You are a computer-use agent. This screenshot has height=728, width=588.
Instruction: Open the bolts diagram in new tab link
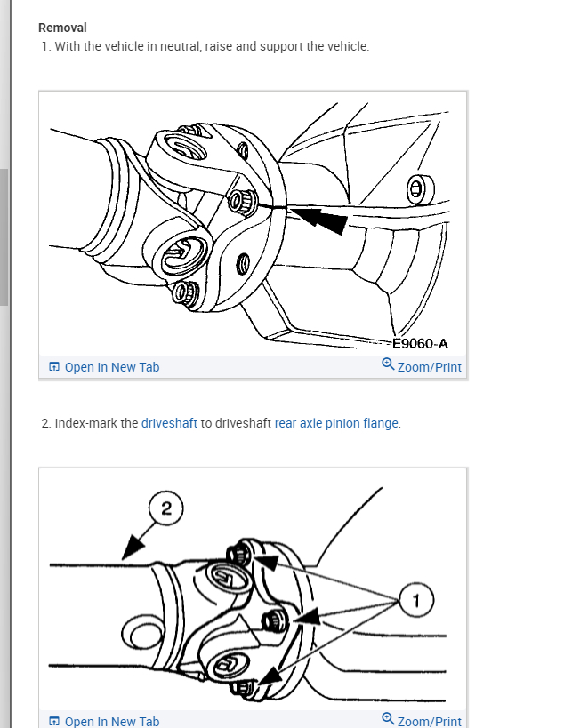tap(112, 722)
